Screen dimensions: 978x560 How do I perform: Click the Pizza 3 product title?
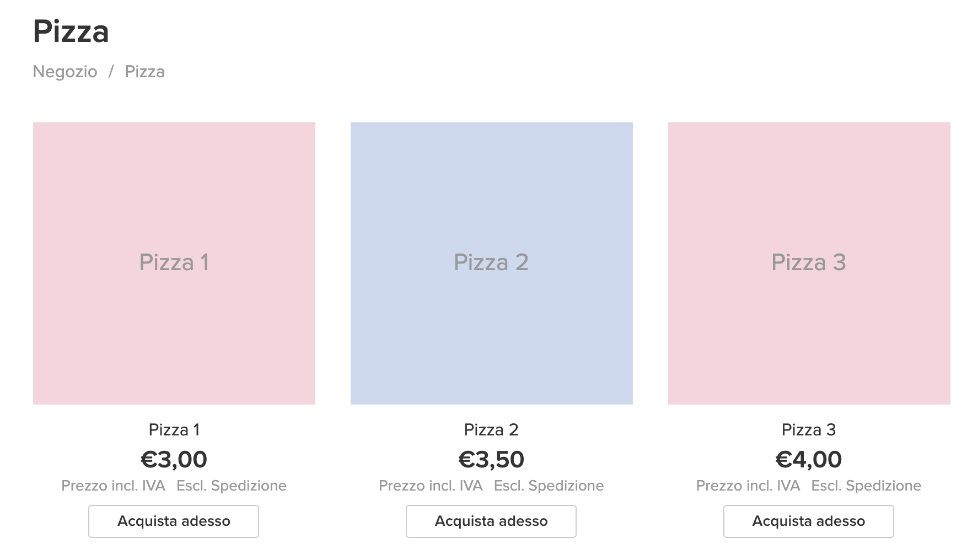tap(808, 430)
